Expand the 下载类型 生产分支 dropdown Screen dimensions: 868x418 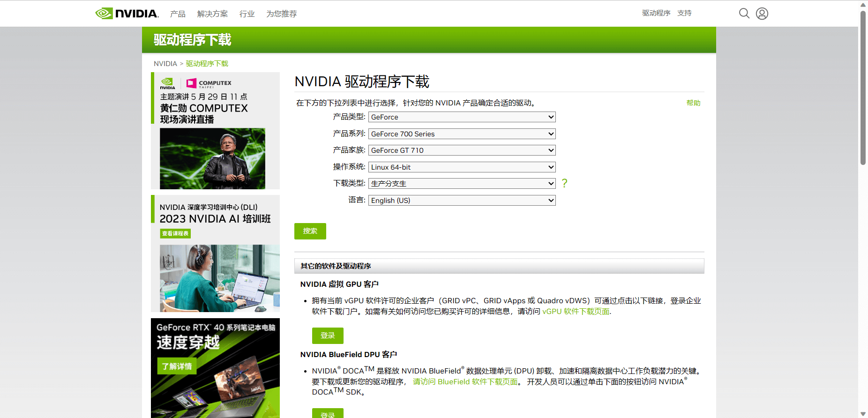pyautogui.click(x=462, y=184)
